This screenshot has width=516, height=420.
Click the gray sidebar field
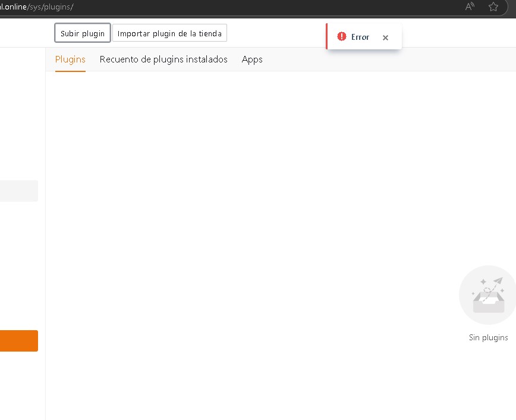19,191
